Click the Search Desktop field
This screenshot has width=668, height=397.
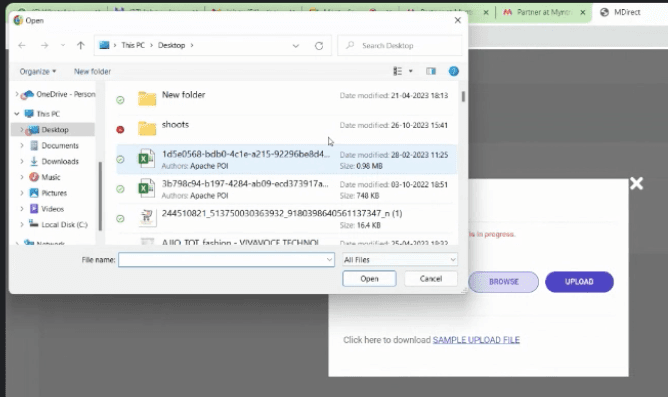click(400, 46)
